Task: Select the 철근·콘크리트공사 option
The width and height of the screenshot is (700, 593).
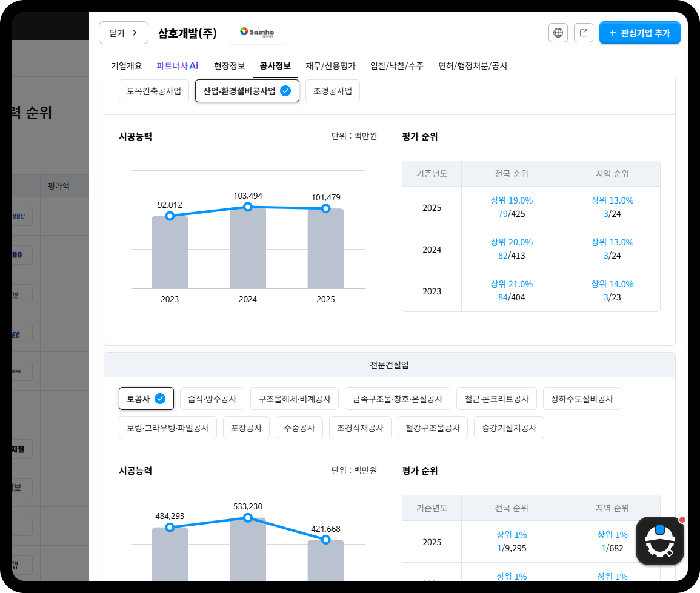Action: point(496,399)
